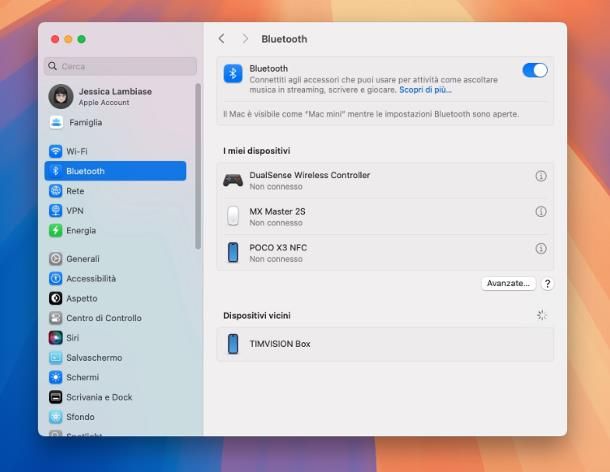Click the Centro di Controllo icon

pyautogui.click(x=56, y=318)
